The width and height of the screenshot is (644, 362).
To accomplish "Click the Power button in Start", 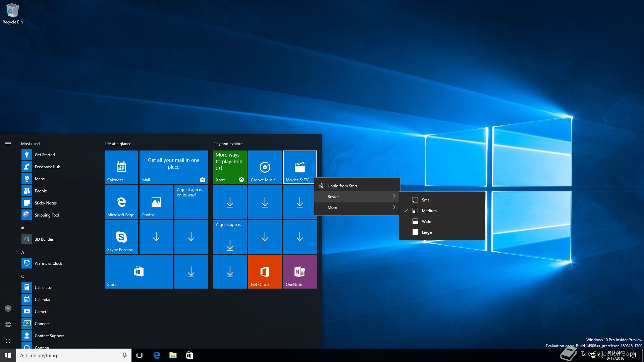I will tap(8, 341).
